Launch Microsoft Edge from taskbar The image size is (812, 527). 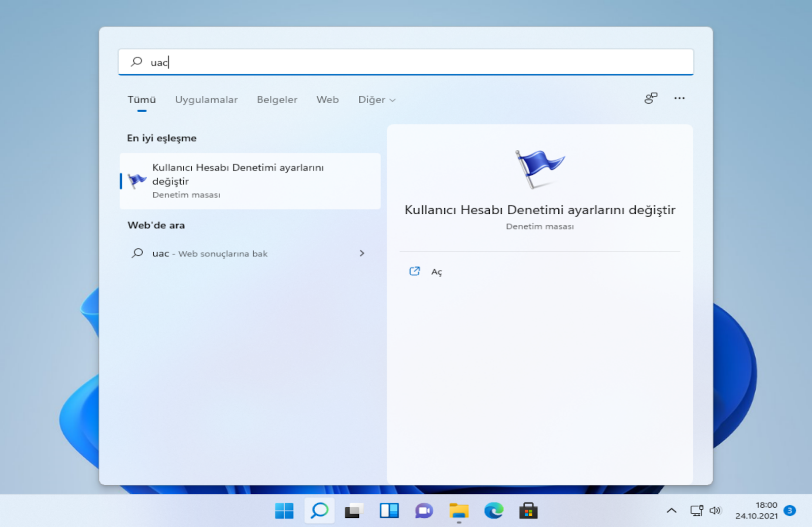pos(493,511)
